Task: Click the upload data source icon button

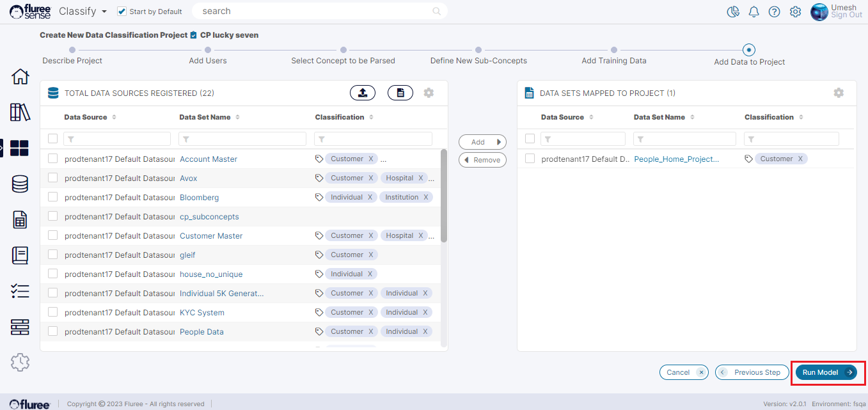Action: [x=363, y=93]
